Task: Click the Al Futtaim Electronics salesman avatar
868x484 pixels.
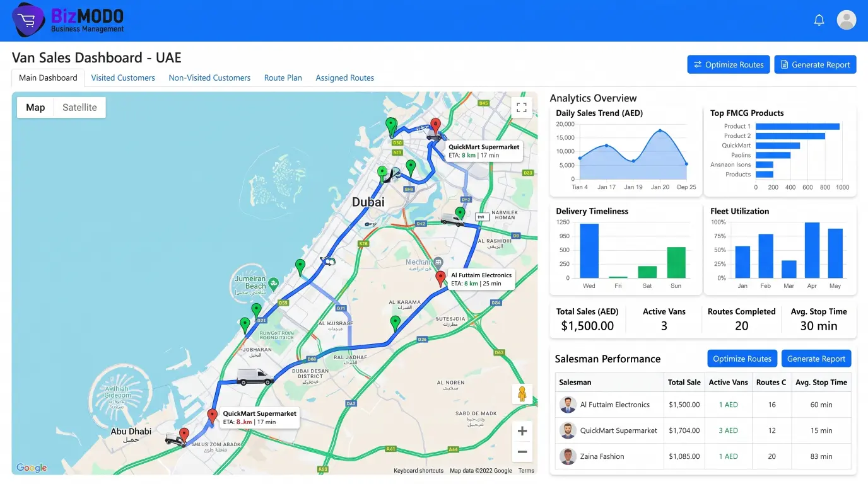Action: (x=568, y=405)
